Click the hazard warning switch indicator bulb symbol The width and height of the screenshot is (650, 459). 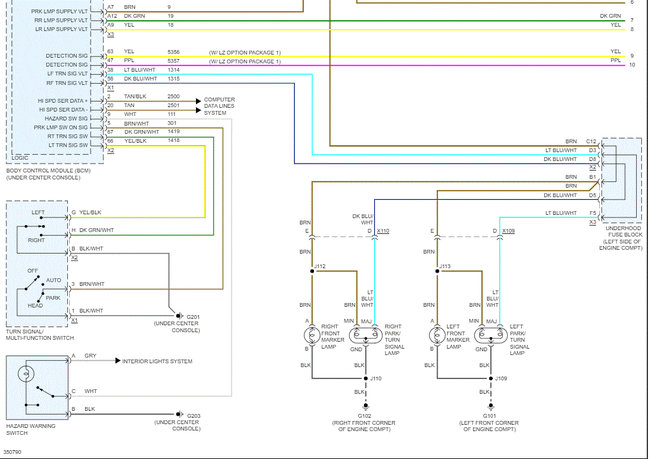click(x=26, y=374)
